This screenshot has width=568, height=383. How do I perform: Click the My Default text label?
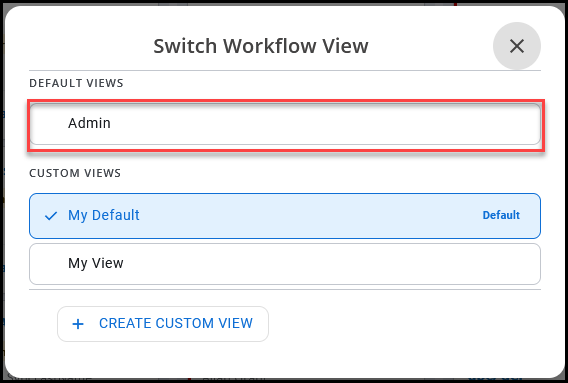(x=104, y=215)
